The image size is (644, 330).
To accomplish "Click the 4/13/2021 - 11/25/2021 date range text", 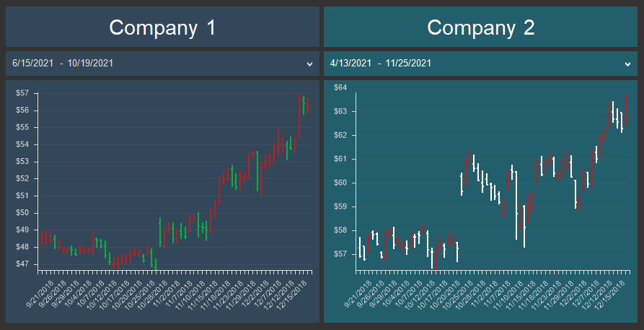I will (381, 64).
